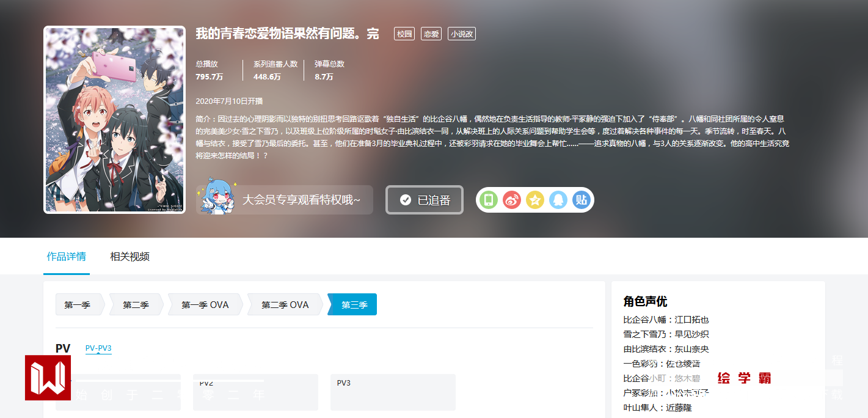The width and height of the screenshot is (868, 418).
Task: Click the 恋爱 genre tag
Action: point(431,34)
